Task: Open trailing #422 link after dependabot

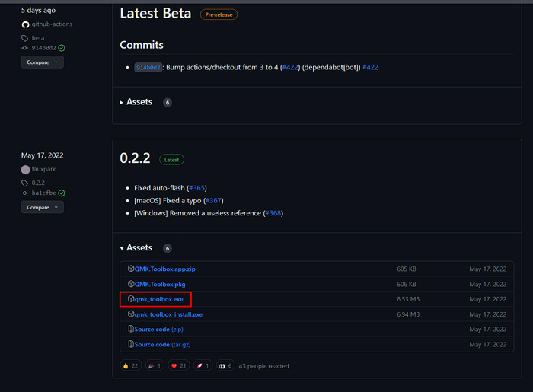Action: [370, 67]
